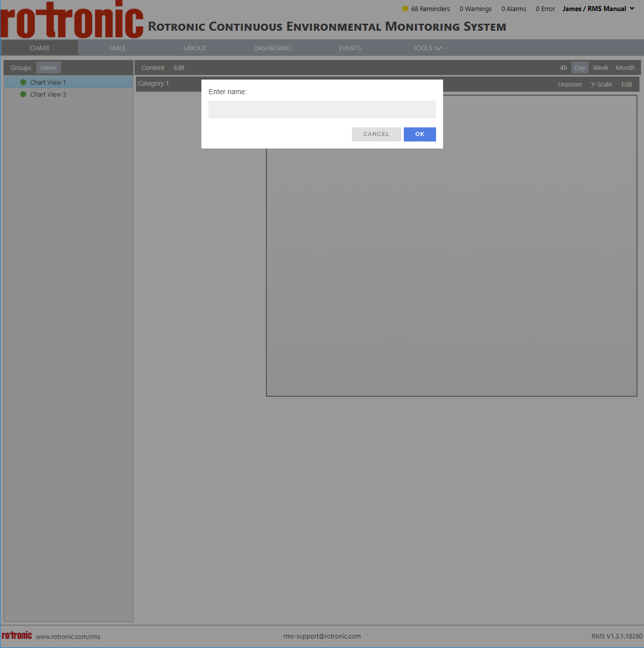644x648 pixels.
Task: Focus the Enter name text field
Action: coord(322,109)
